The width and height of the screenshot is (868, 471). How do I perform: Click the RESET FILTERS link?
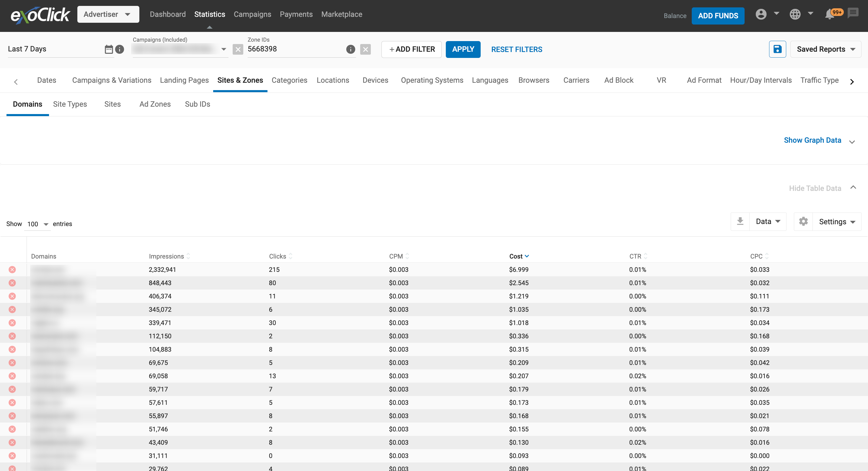(x=516, y=50)
